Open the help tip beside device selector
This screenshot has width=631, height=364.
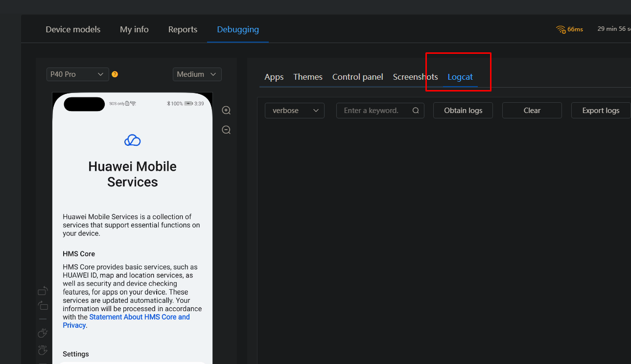pyautogui.click(x=115, y=74)
